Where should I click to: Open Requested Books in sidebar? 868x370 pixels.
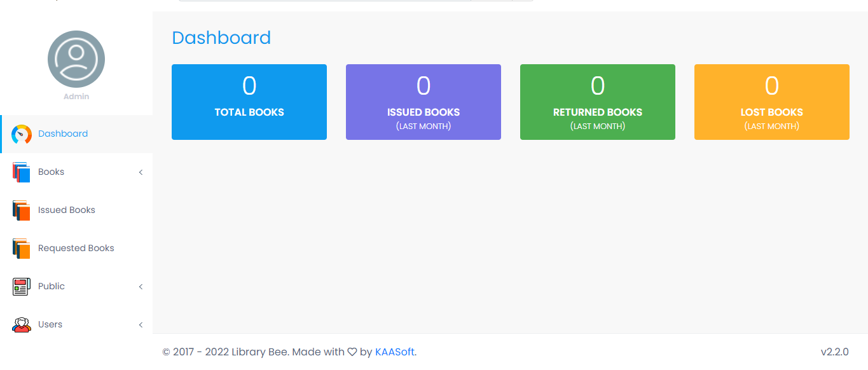76,248
